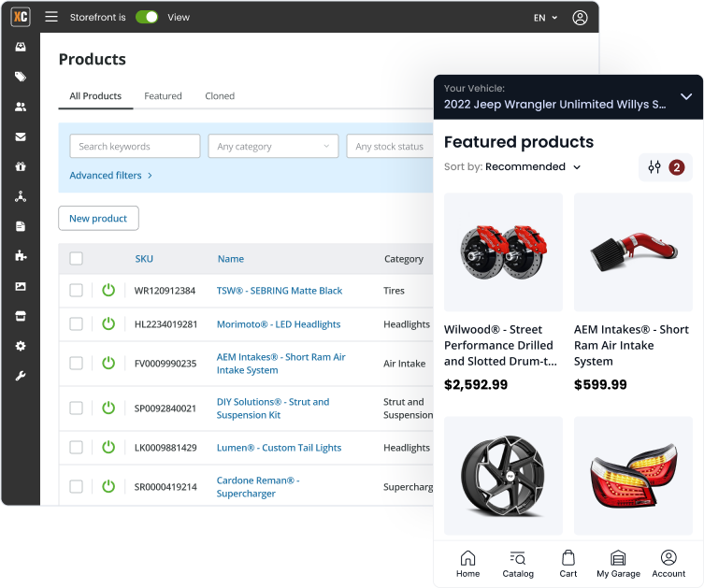The image size is (704, 588).
Task: Check the HL2234019281 row checkbox
Action: pos(77,324)
